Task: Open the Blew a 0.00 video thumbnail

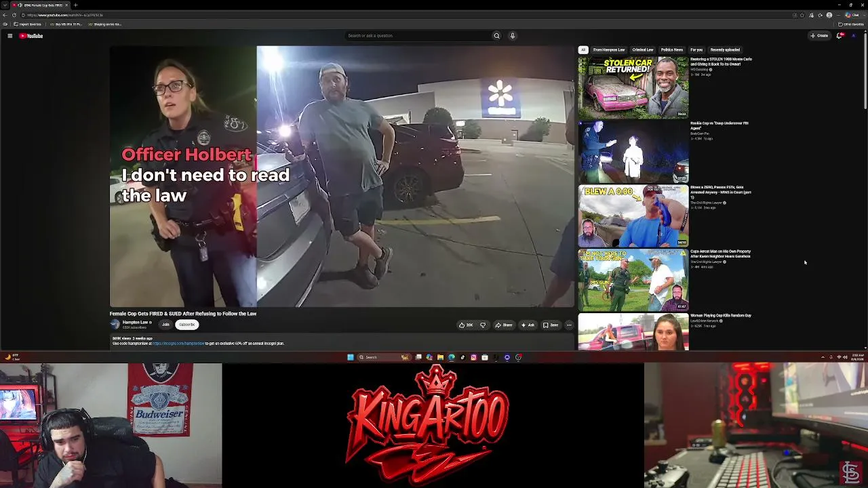Action: pyautogui.click(x=633, y=216)
